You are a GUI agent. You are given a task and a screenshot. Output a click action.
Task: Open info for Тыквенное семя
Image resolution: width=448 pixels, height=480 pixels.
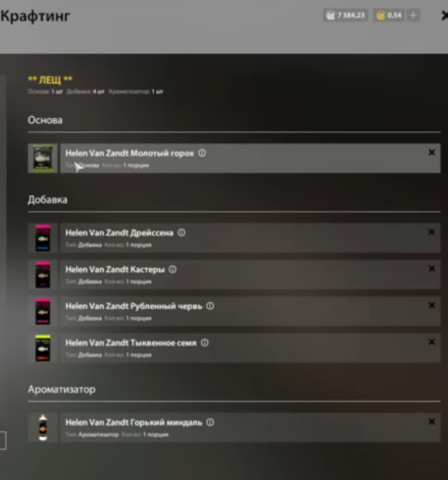click(x=204, y=343)
